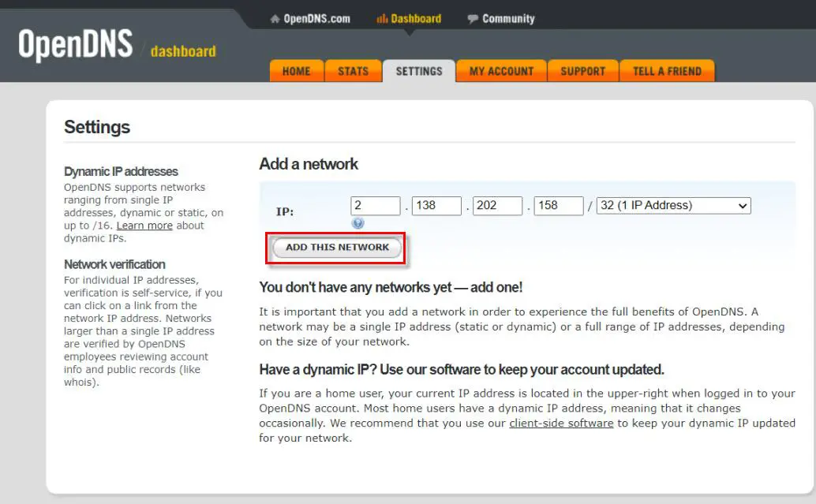Screen dimensions: 816x504
Task: Click the 'Have a dynamic IP?' heading
Action: pos(462,369)
